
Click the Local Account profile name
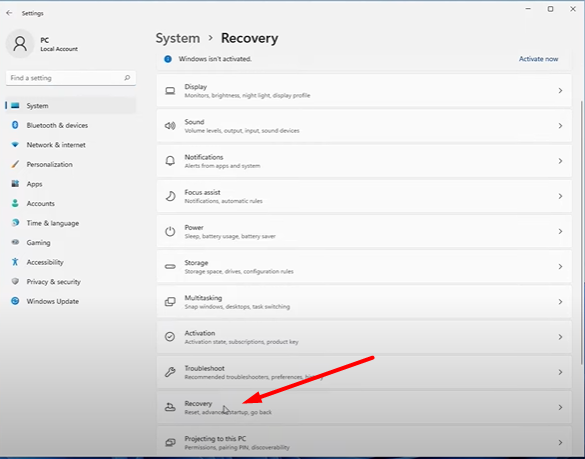pyautogui.click(x=59, y=49)
